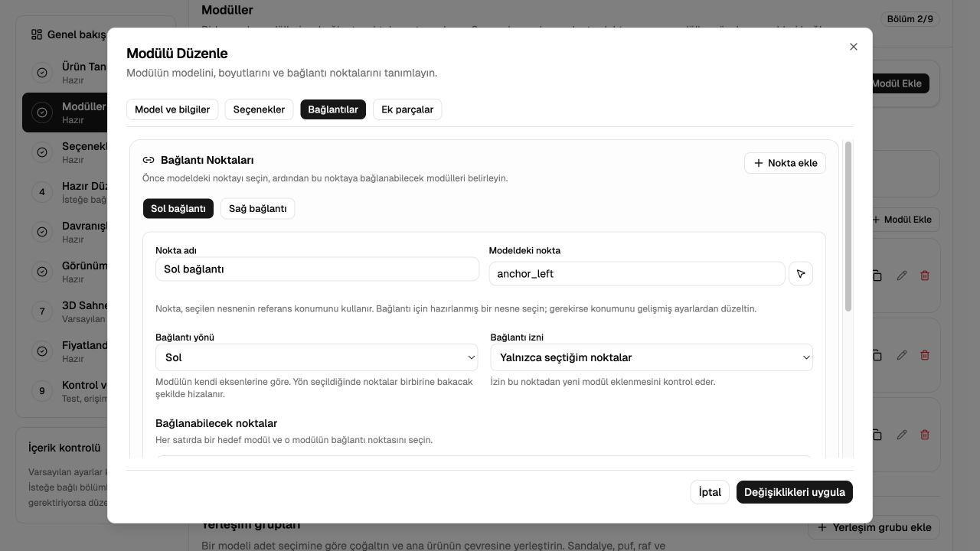The width and height of the screenshot is (980, 551).
Task: Click Yerleşim grubu ekle button
Action: (874, 527)
